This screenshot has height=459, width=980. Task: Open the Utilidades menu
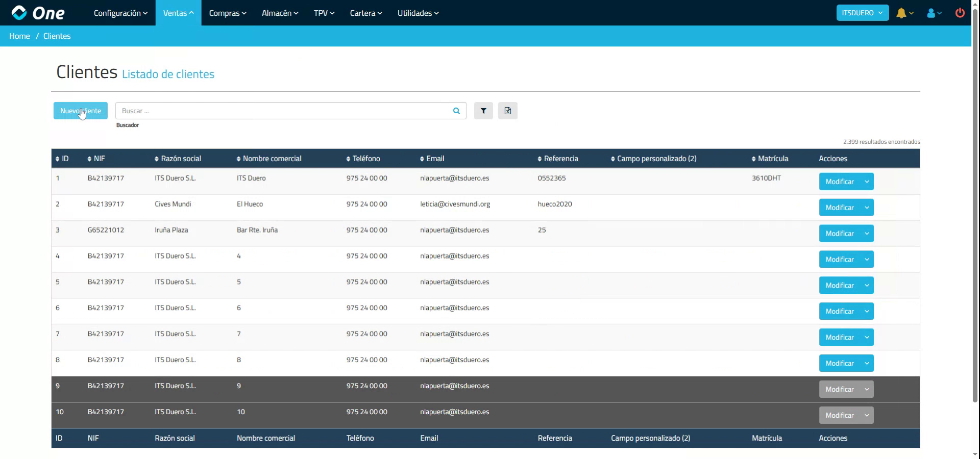pos(418,13)
